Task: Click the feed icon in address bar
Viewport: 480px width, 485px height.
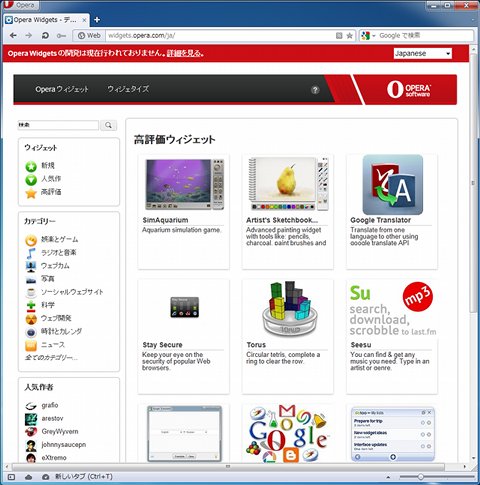Action: pyautogui.click(x=339, y=36)
